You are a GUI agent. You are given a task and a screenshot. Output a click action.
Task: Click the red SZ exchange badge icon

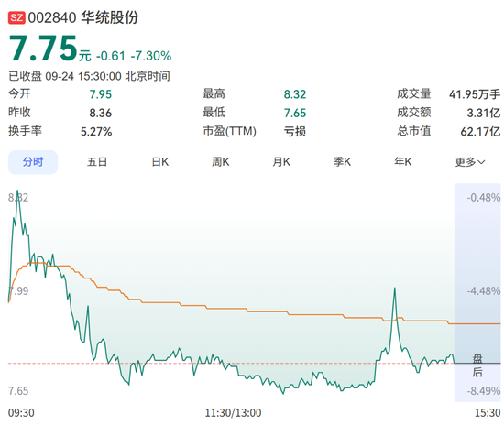16,17
